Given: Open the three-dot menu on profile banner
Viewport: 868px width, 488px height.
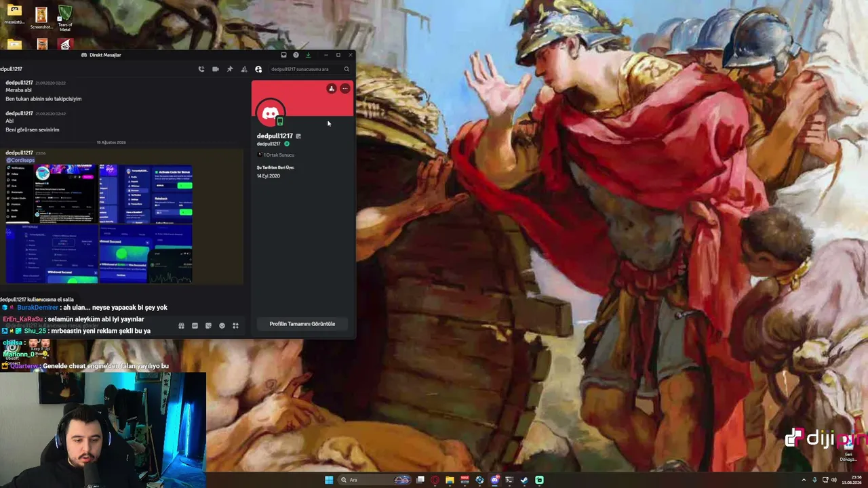Looking at the screenshot, I should 345,89.
